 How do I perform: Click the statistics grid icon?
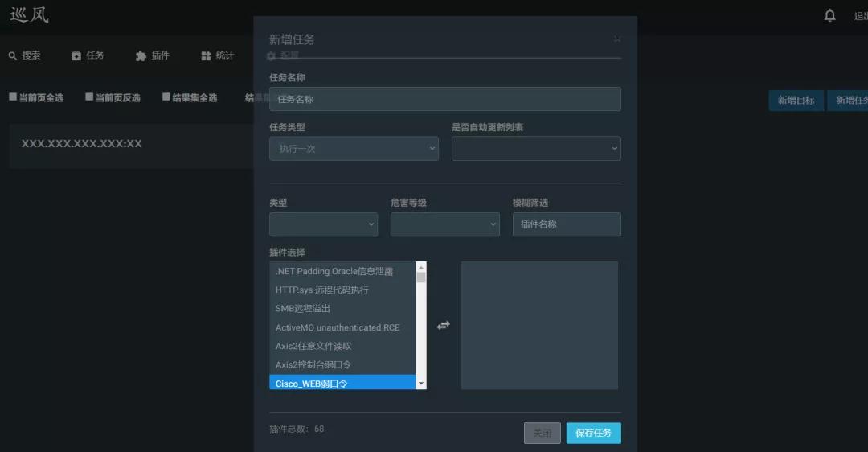(206, 56)
